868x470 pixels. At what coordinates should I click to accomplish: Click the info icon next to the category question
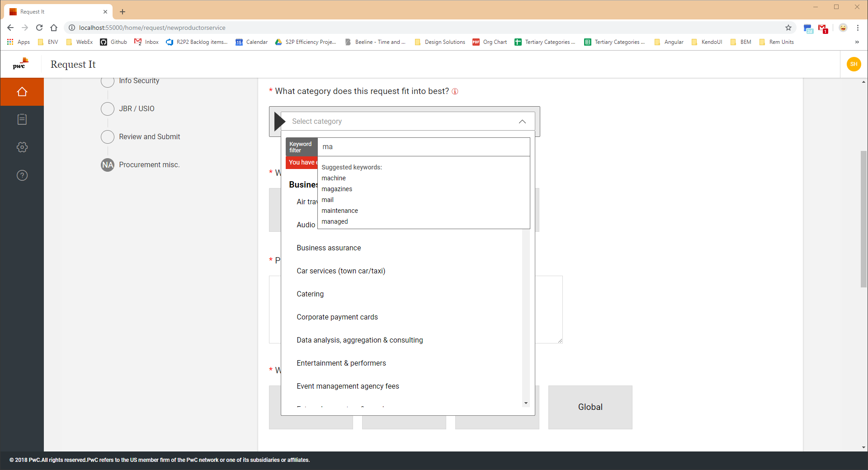pyautogui.click(x=455, y=91)
